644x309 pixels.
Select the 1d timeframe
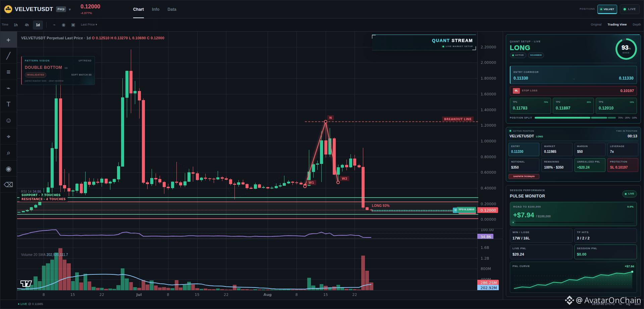[x=38, y=25]
